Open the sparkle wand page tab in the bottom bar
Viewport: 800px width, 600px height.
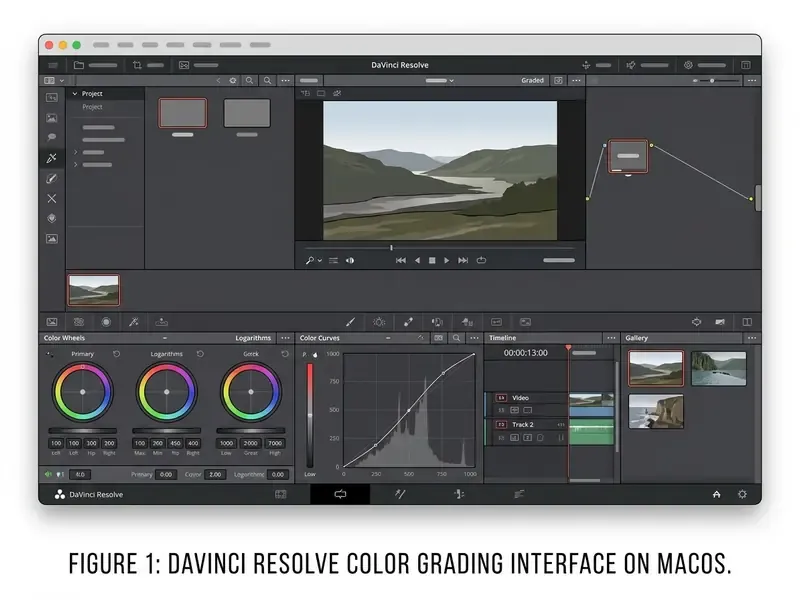(400, 494)
